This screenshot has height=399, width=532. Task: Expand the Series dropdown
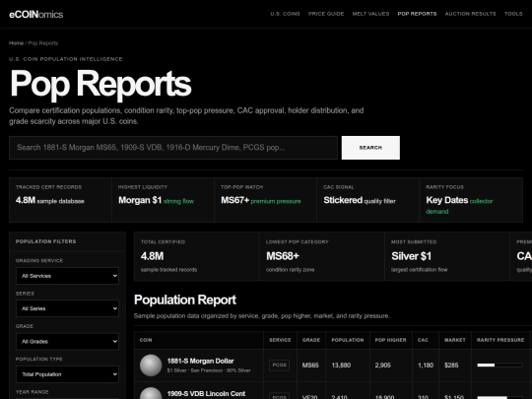click(67, 308)
